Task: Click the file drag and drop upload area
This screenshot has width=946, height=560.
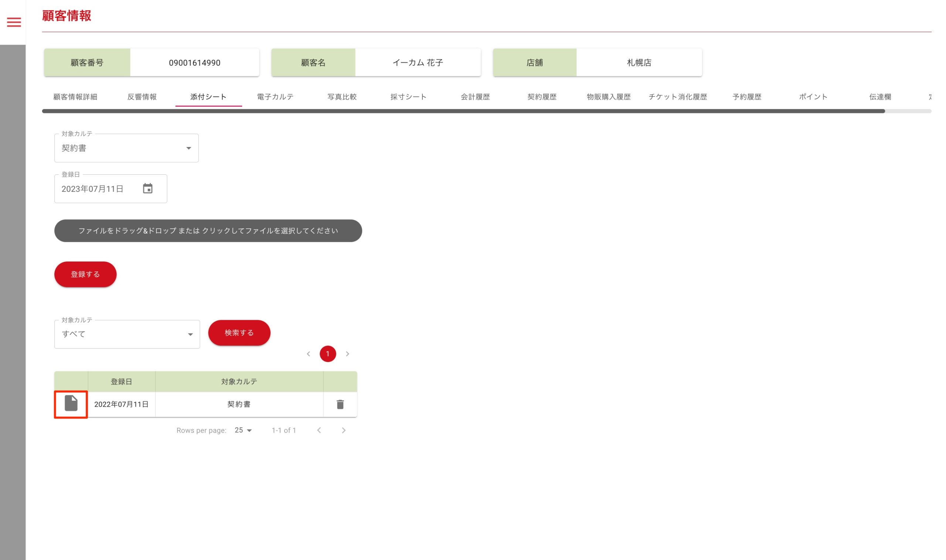Action: coord(208,231)
